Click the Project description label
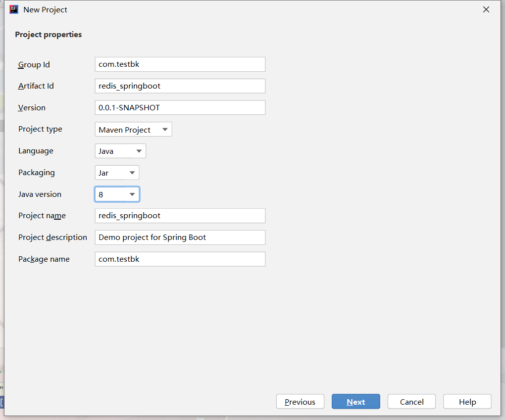 tap(52, 237)
